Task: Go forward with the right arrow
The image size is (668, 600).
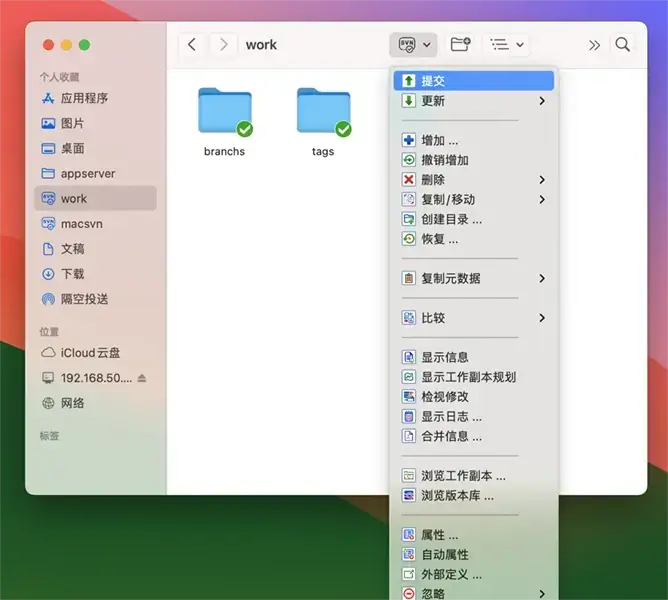Action: click(224, 44)
